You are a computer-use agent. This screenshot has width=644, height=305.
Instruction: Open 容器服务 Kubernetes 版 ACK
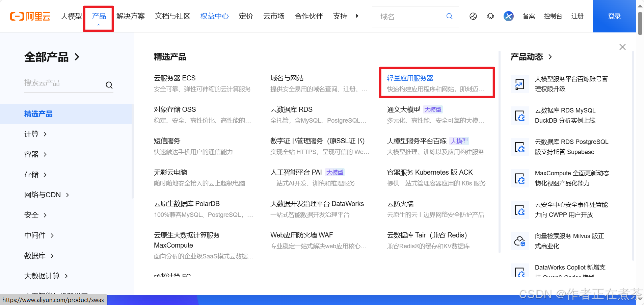click(x=430, y=172)
